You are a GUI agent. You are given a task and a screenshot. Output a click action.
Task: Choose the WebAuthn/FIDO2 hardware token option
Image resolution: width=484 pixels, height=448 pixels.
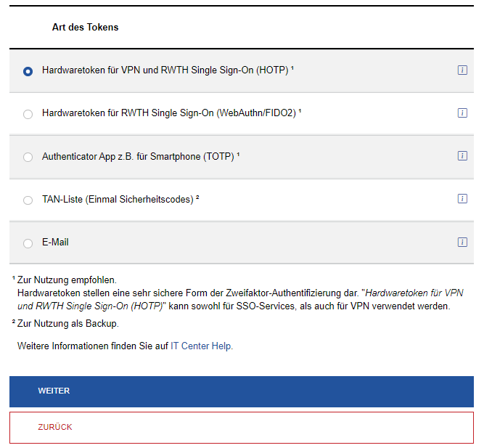28,114
